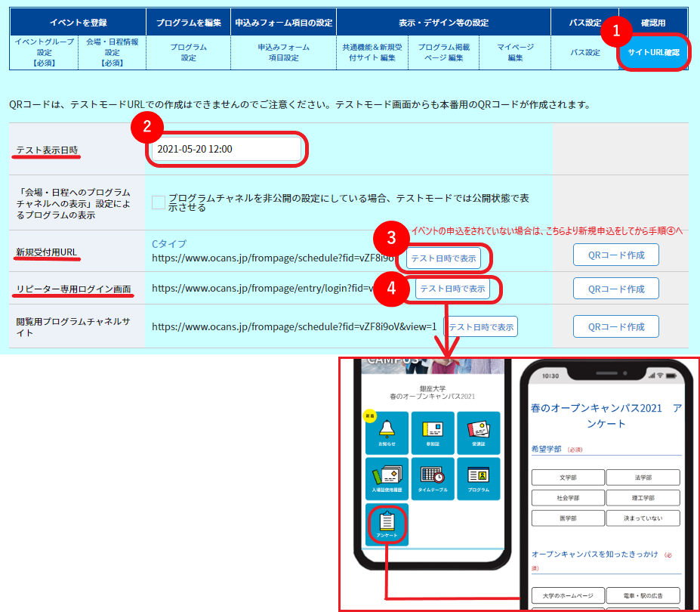Click テスト日時で表示 for 新規受付用URL
This screenshot has height=612, width=700.
click(443, 258)
